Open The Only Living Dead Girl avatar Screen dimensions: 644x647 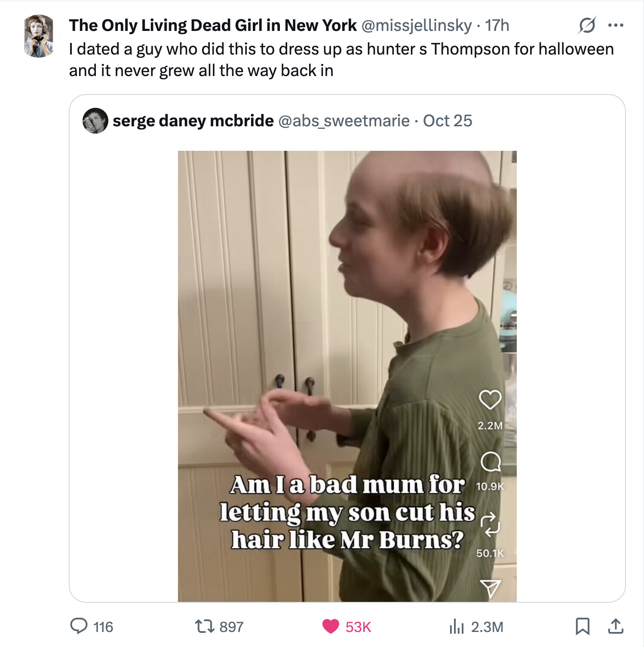(39, 36)
